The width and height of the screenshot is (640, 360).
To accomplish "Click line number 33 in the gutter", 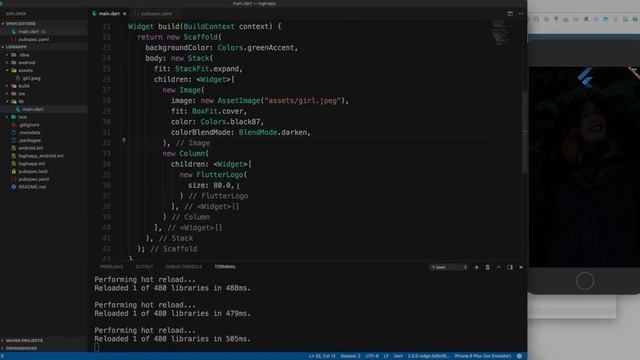I will pyautogui.click(x=107, y=154).
